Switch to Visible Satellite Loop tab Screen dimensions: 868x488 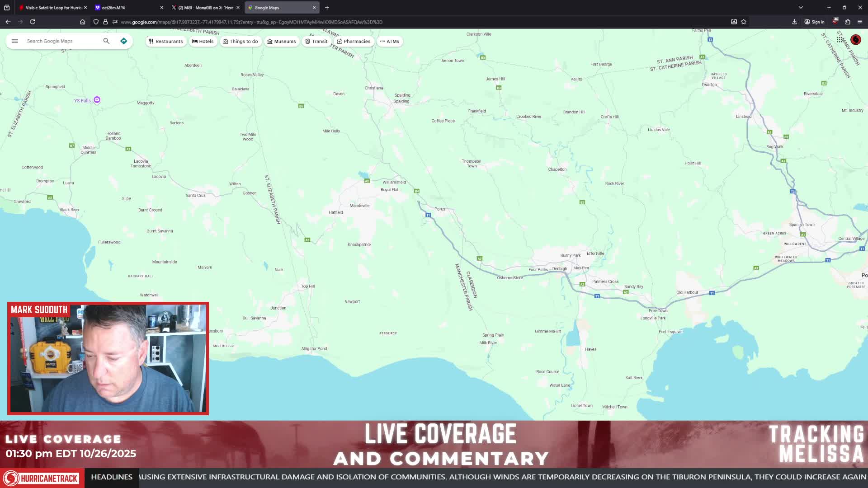coord(53,8)
